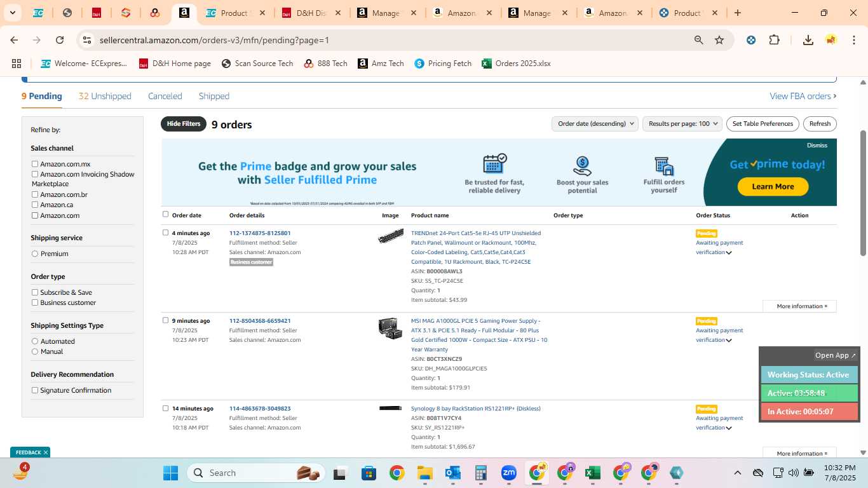Screen dimensions: 868x488
Task: Expand More information for TRENDnet order
Action: 799,306
